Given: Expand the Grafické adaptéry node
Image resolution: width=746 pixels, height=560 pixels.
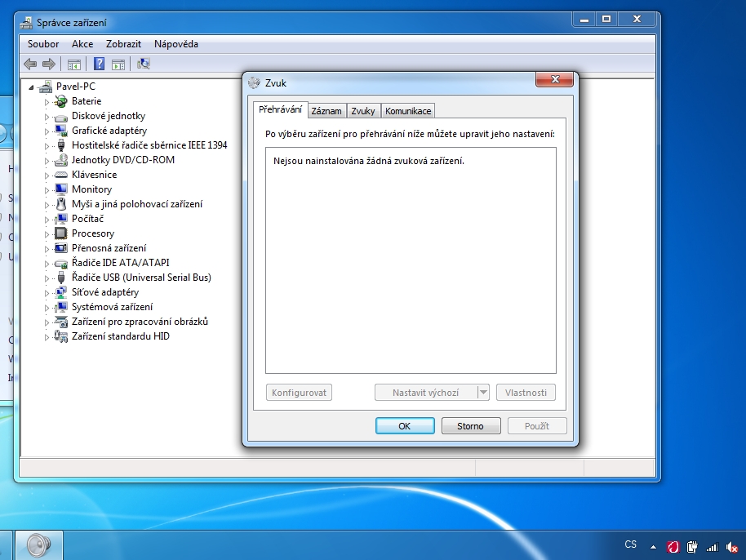Looking at the screenshot, I should tap(47, 131).
